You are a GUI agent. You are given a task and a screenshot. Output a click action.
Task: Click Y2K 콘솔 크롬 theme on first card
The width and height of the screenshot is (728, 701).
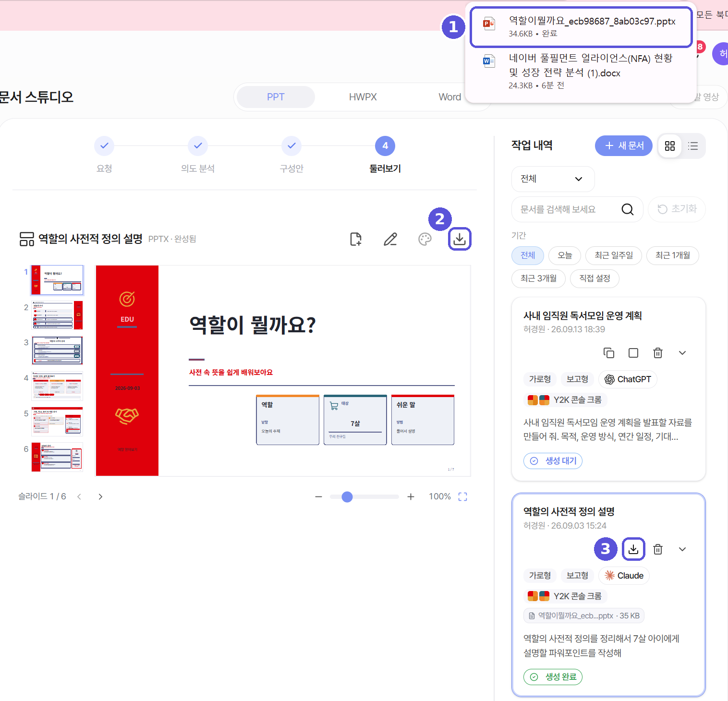[565, 400]
